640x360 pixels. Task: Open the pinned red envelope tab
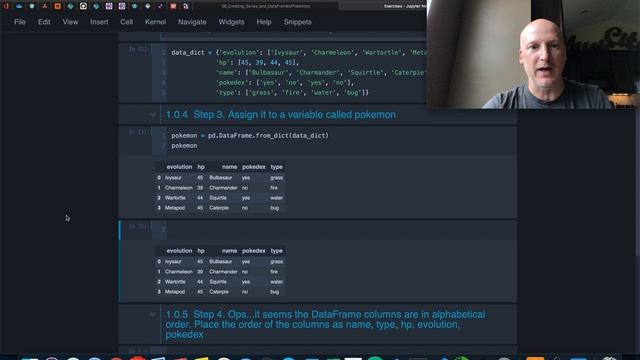pos(173,6)
